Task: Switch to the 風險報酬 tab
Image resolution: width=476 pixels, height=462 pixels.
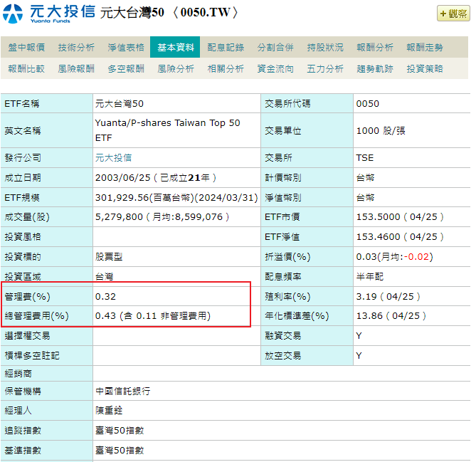Action: tap(76, 68)
